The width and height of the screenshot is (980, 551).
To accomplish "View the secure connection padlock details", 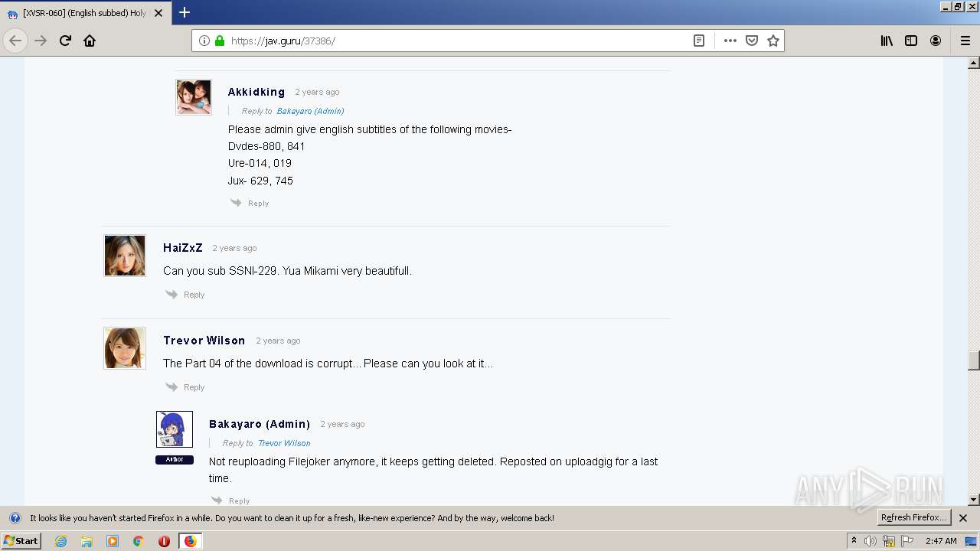I will tap(220, 41).
